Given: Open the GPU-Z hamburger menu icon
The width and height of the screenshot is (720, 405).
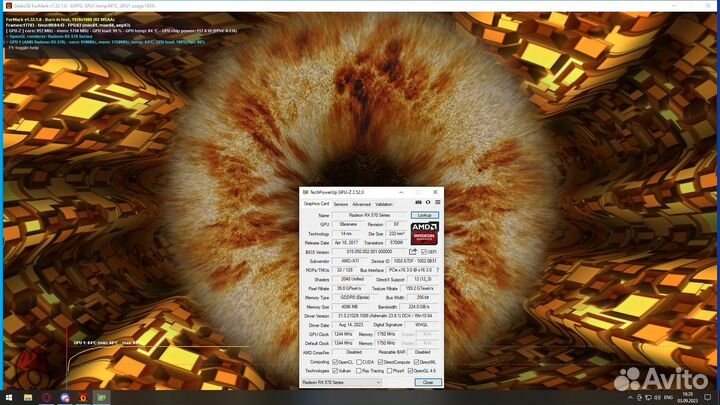Looking at the screenshot, I should tap(438, 202).
